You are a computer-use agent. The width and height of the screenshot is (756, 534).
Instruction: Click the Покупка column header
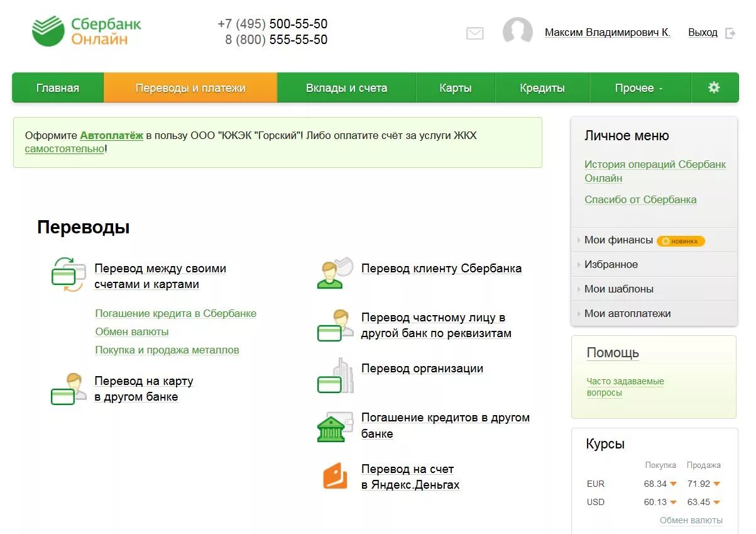coord(660,465)
